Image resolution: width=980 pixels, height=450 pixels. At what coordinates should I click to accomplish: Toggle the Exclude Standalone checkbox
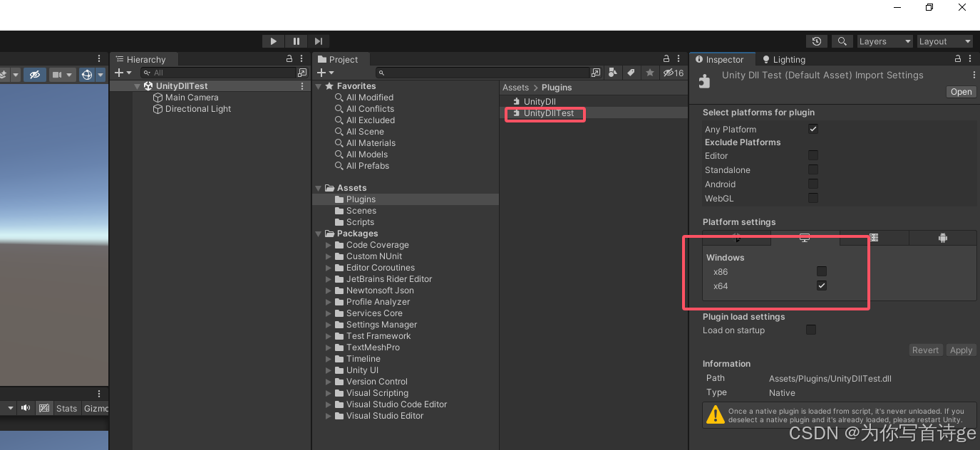[813, 169]
